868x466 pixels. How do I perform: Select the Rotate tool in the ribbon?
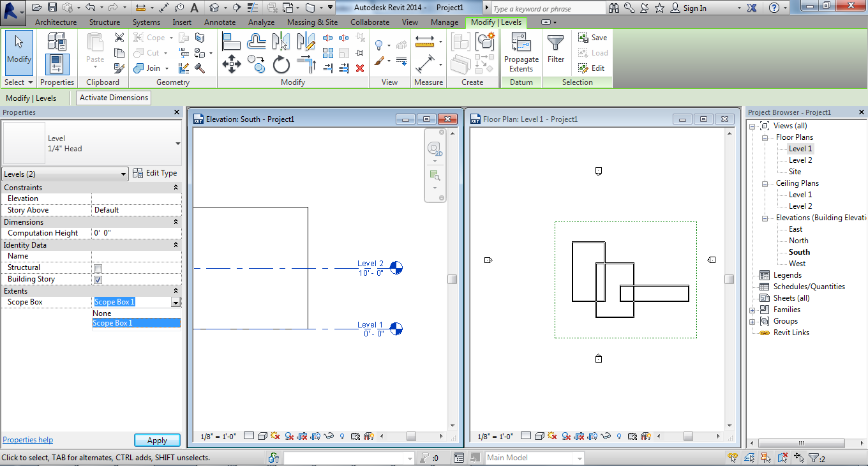pos(281,64)
